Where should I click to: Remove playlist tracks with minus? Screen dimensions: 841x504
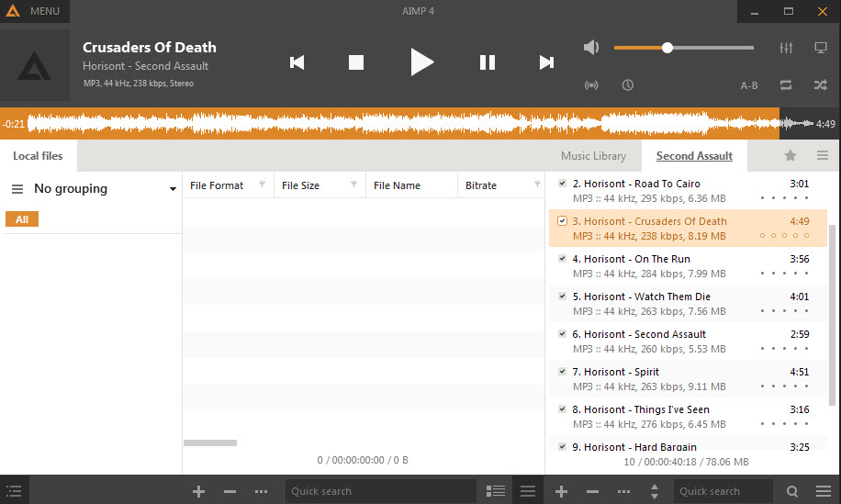tap(592, 491)
